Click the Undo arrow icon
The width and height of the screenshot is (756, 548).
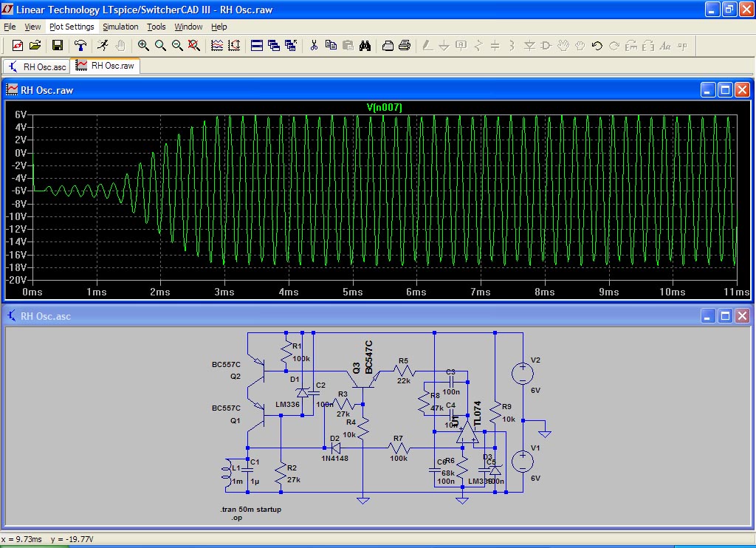pos(597,46)
